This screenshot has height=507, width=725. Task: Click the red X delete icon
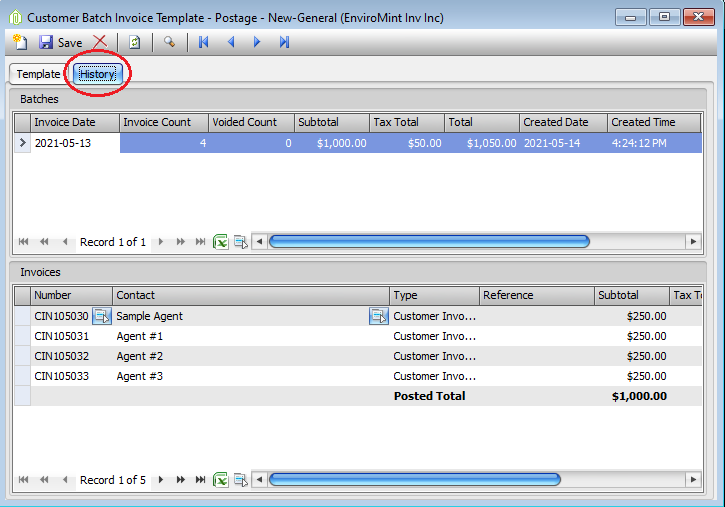pos(100,42)
